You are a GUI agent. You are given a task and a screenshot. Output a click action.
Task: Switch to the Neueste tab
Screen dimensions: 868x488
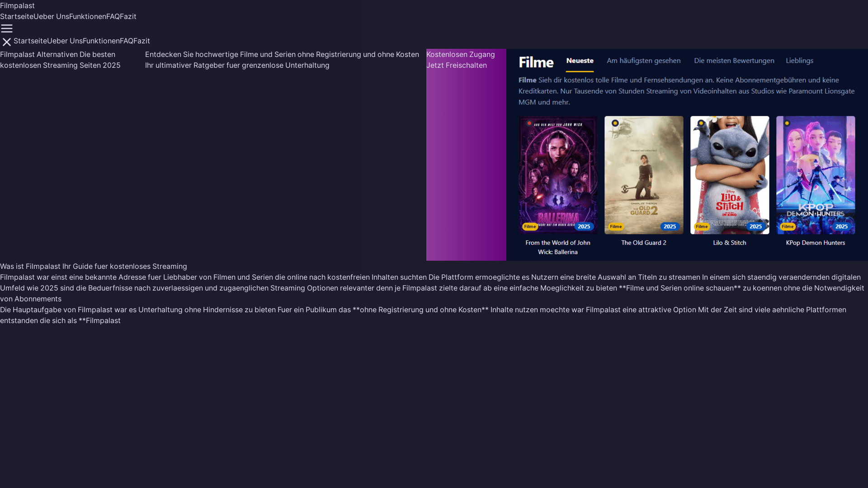(580, 61)
